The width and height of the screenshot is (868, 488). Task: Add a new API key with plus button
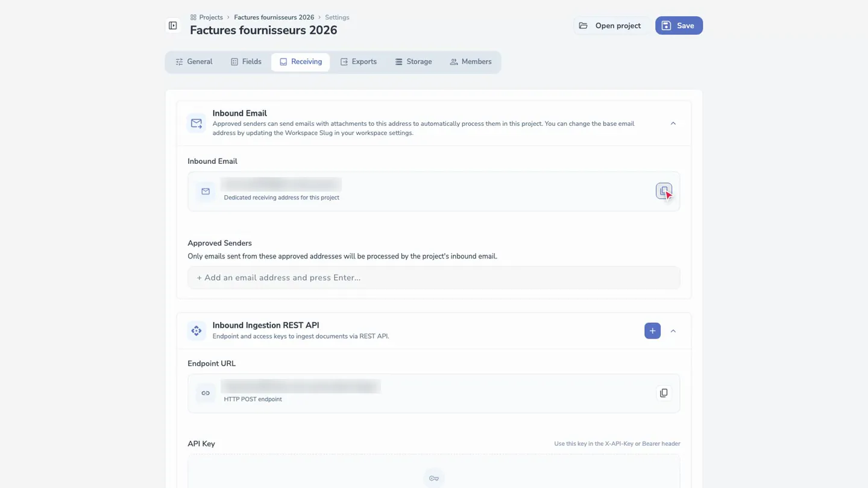point(652,331)
